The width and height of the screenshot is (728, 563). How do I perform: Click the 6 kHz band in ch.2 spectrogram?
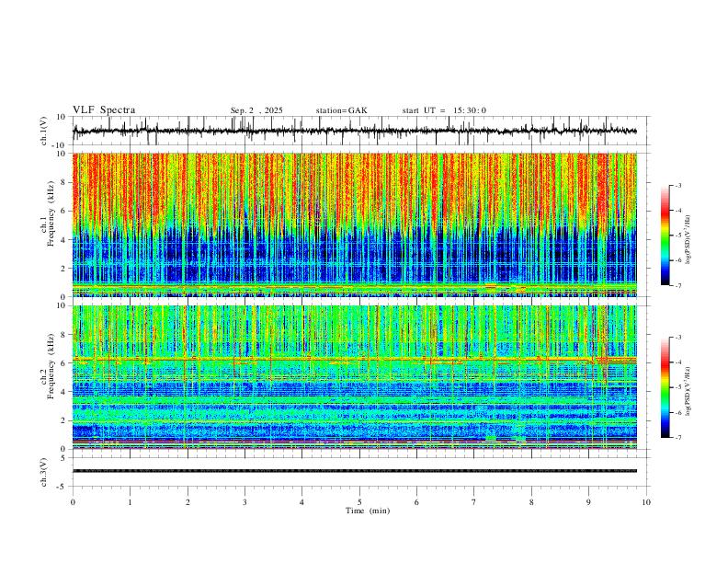pyautogui.click(x=355, y=359)
